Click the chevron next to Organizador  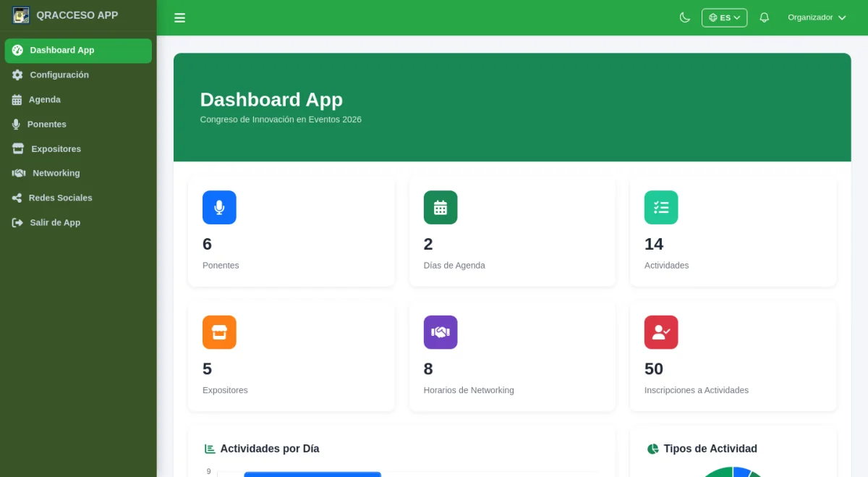point(842,17)
